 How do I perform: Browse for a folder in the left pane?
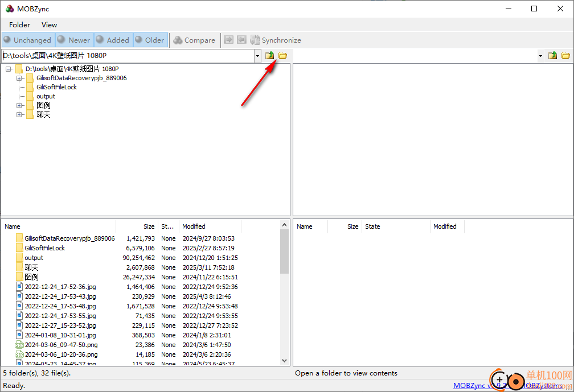(x=282, y=56)
